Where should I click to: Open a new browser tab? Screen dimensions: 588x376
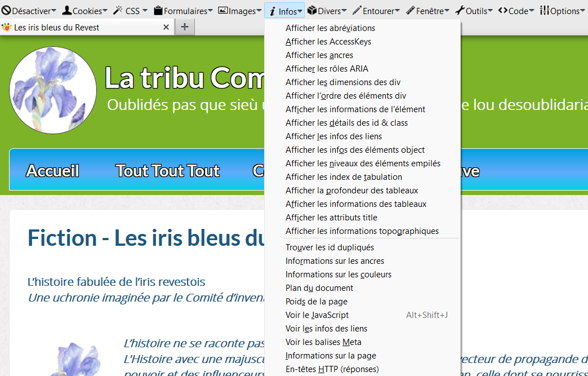point(184,27)
